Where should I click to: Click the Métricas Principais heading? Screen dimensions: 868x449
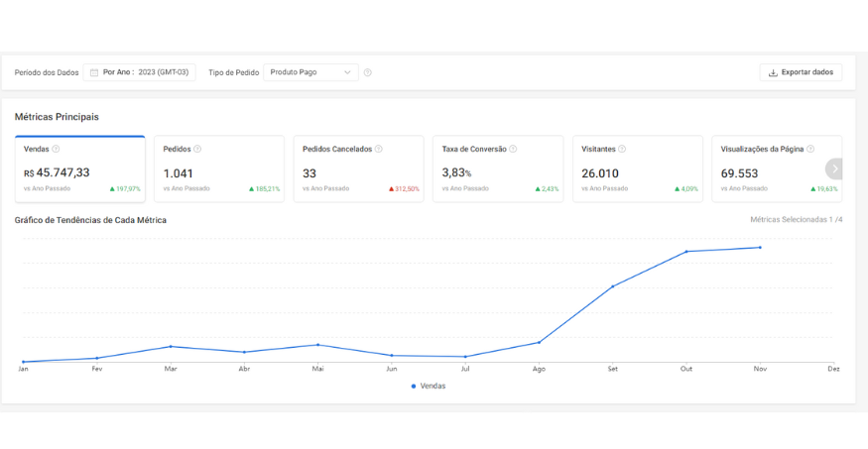click(57, 117)
